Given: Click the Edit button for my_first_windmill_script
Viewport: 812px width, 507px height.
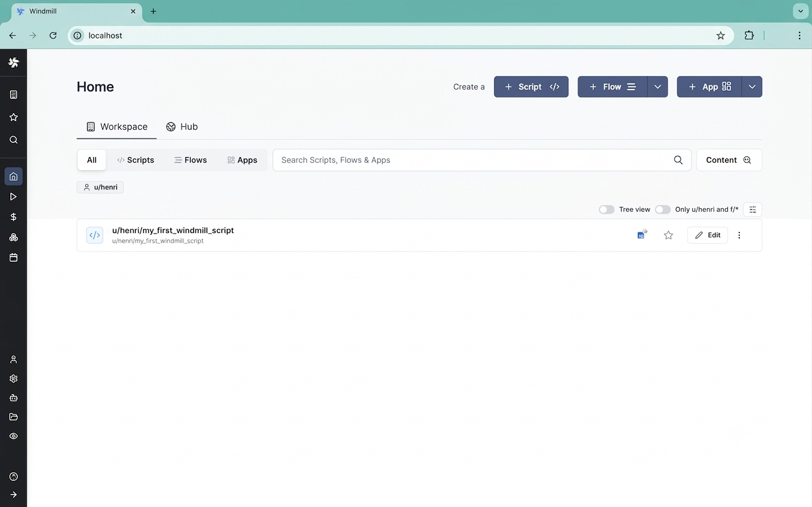Looking at the screenshot, I should [708, 235].
